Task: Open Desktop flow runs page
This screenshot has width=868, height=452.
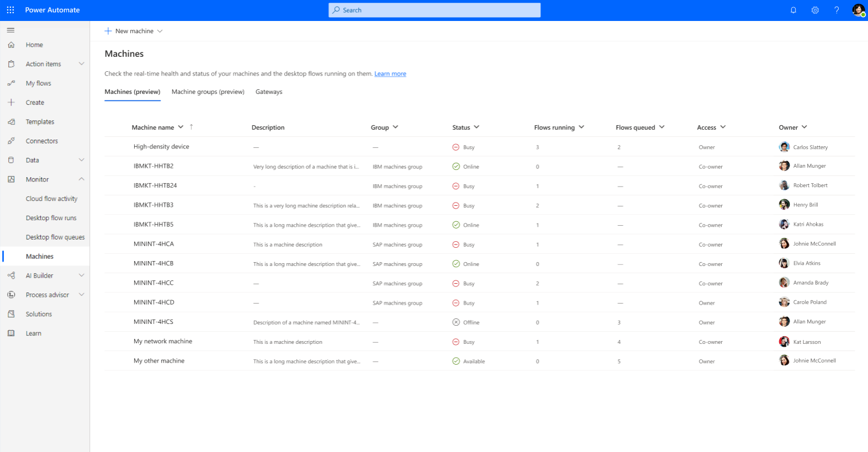Action: [x=51, y=218]
